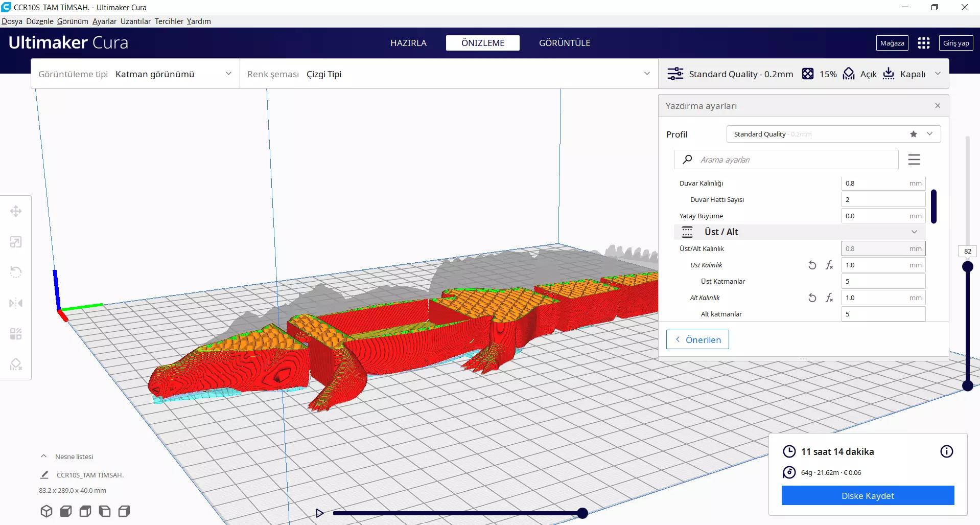The image size is (980, 525).
Task: Select the Scale tool in left toolbar
Action: click(x=16, y=242)
